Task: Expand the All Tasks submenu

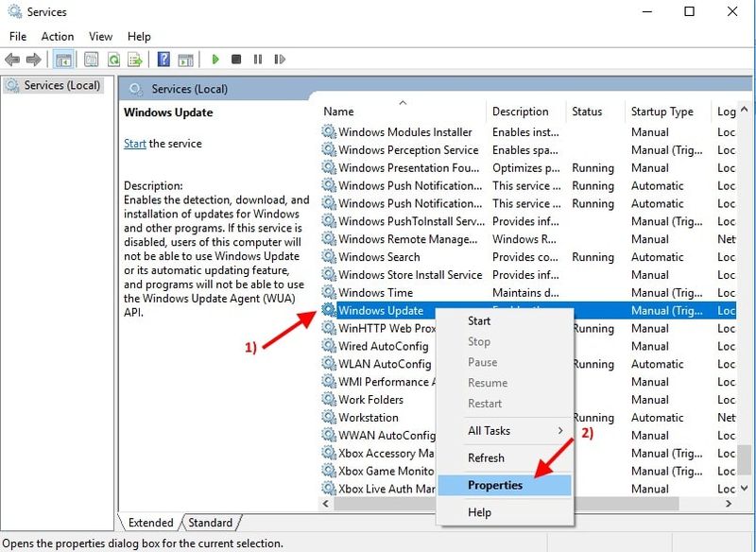Action: tap(505, 430)
